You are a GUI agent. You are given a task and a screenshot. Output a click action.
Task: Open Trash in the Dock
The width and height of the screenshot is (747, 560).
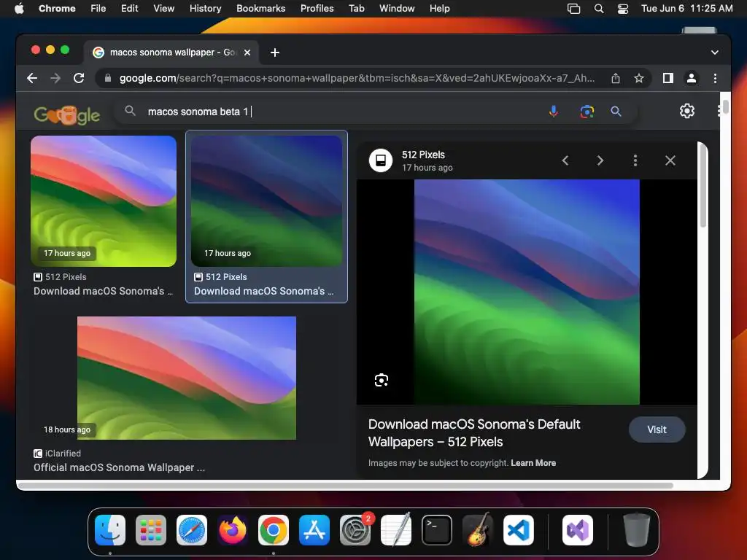(636, 530)
